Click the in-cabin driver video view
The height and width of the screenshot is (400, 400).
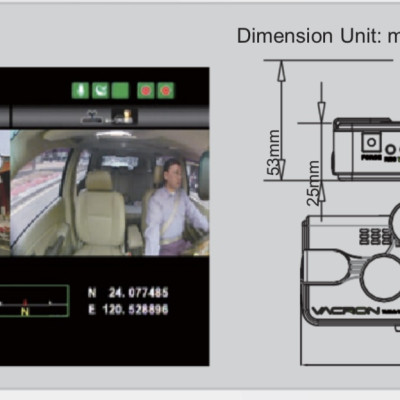pyautogui.click(x=110, y=193)
